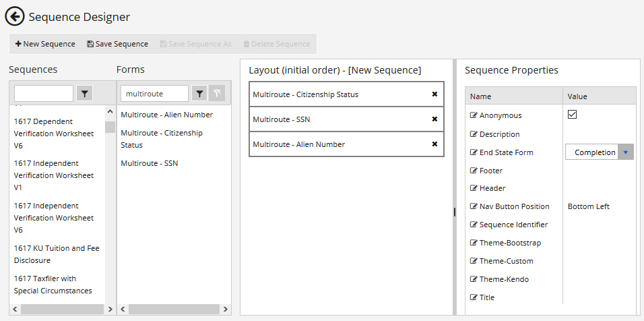Click the Save Sequence button
Image resolution: width=644 pixels, height=321 pixels.
117,44
